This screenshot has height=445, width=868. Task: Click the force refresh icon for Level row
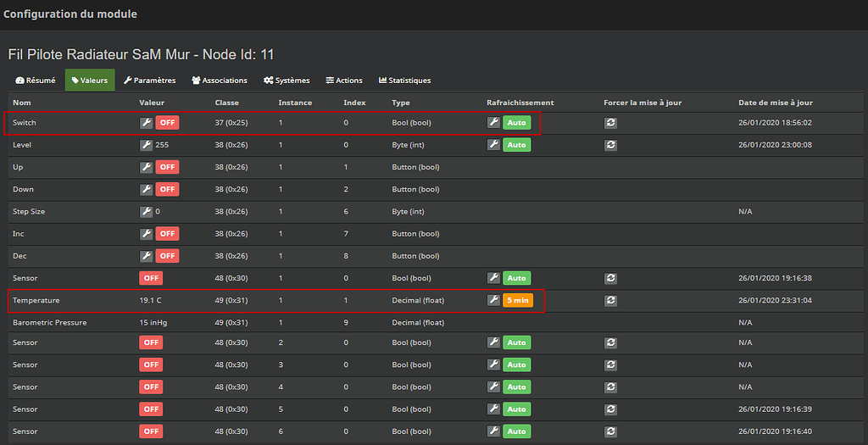pyautogui.click(x=610, y=145)
